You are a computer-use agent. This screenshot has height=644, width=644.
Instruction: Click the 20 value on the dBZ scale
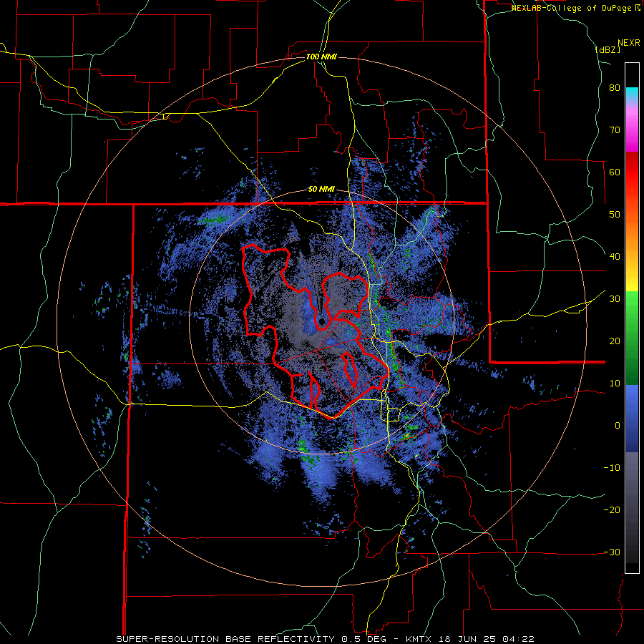pyautogui.click(x=615, y=341)
